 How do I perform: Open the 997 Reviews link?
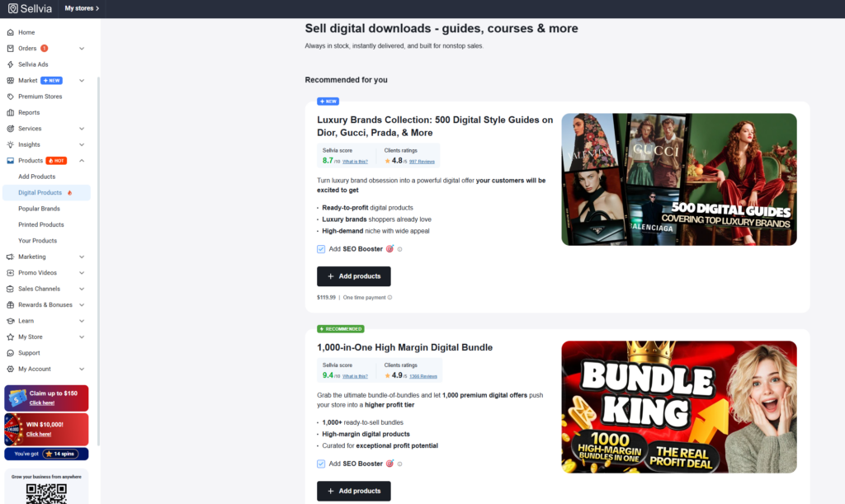click(x=422, y=162)
